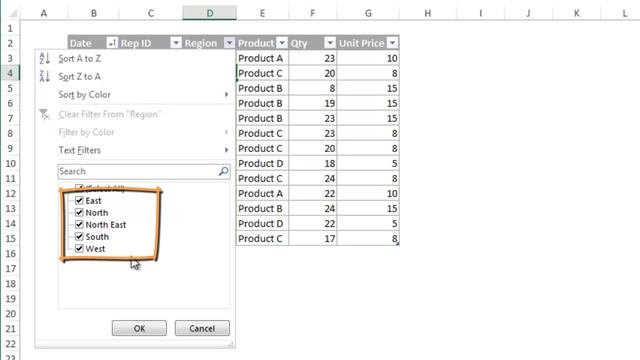Uncheck the North region checkbox

79,213
